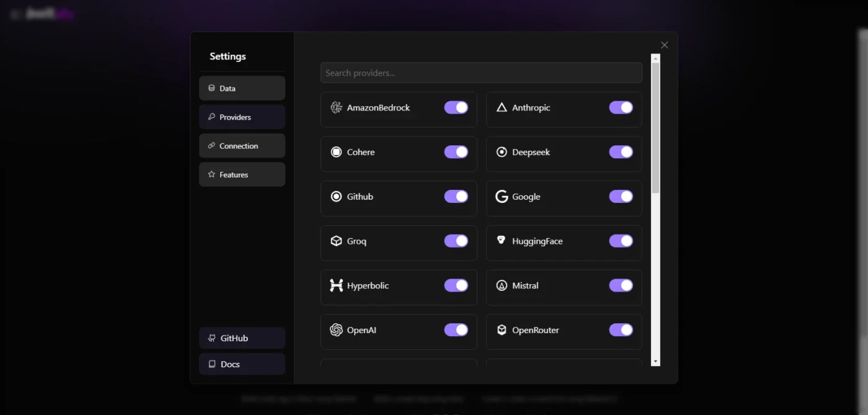Click the OpenRouter provider name
The image size is (868, 415).
(x=535, y=331)
